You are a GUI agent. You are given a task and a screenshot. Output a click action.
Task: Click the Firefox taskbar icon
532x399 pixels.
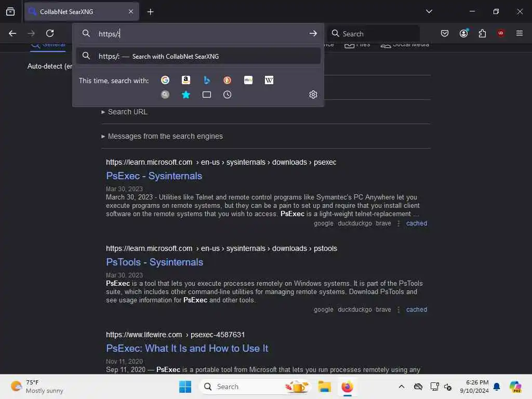348,387
